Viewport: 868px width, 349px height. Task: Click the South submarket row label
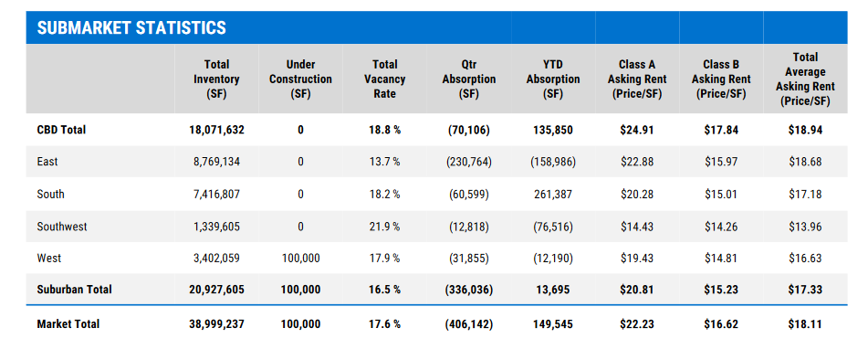50,194
